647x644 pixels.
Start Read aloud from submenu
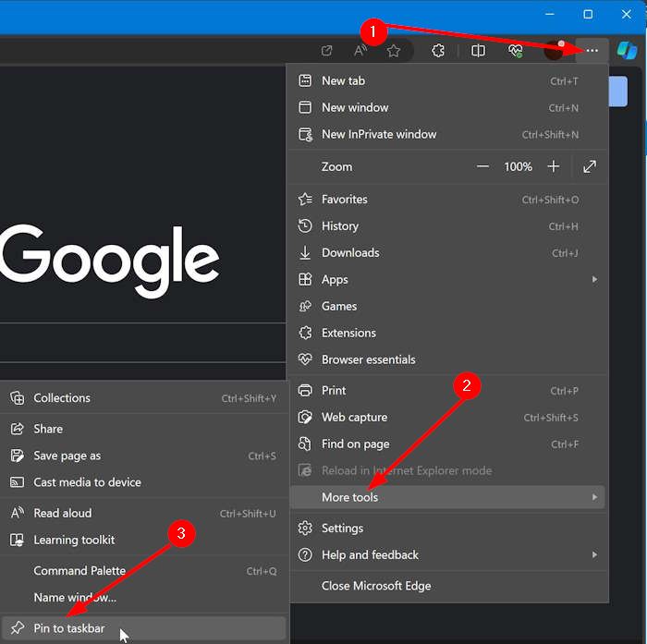pyautogui.click(x=143, y=513)
